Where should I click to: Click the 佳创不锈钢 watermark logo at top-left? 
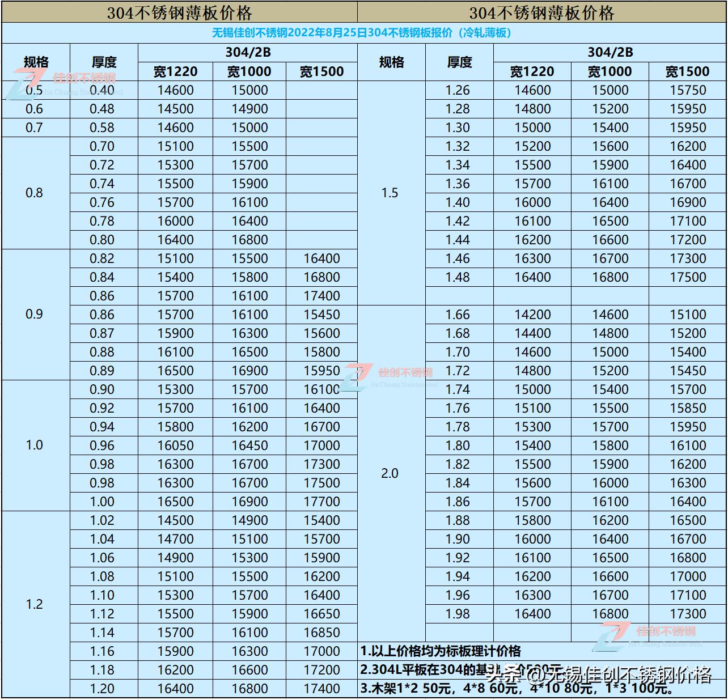coord(68,82)
